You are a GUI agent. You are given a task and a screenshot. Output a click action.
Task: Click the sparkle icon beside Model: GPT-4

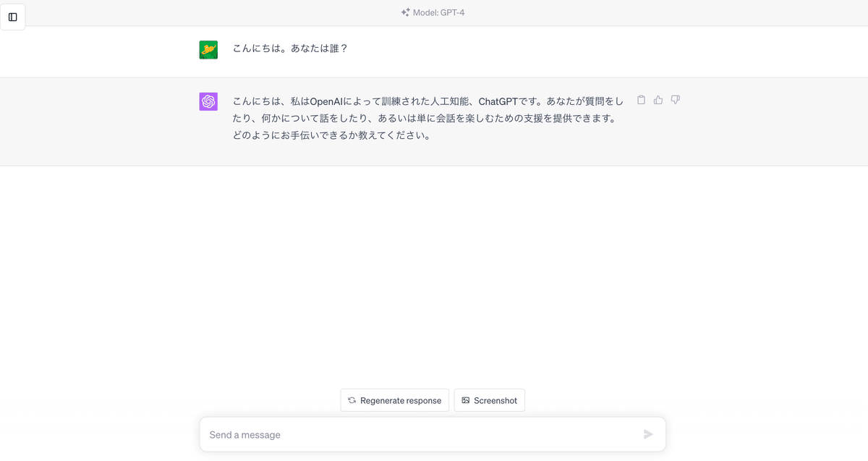(x=406, y=12)
